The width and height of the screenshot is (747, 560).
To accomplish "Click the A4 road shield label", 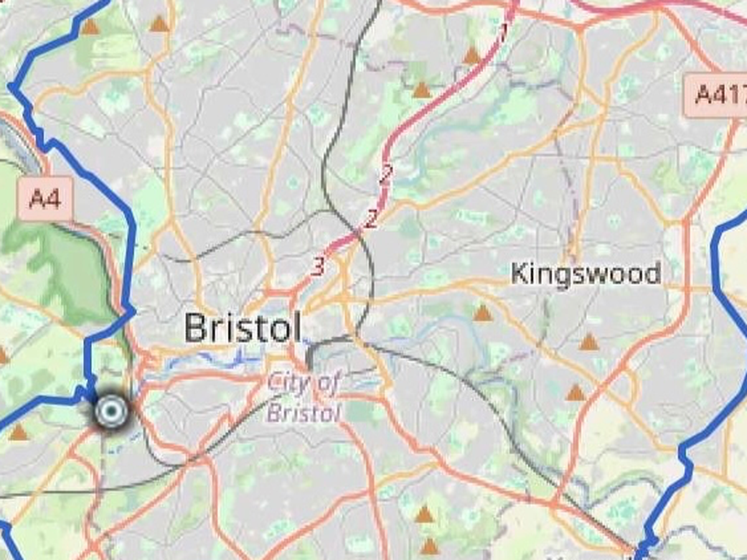I will (x=45, y=200).
